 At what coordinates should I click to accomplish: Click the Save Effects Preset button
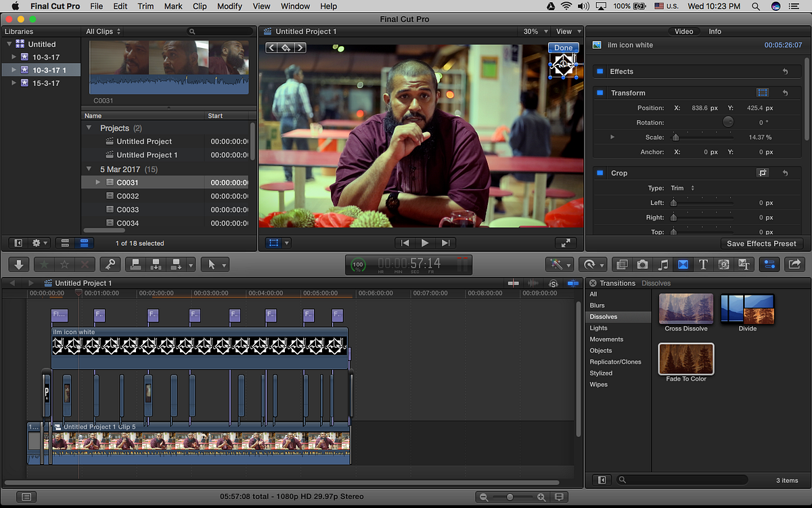[x=761, y=244]
